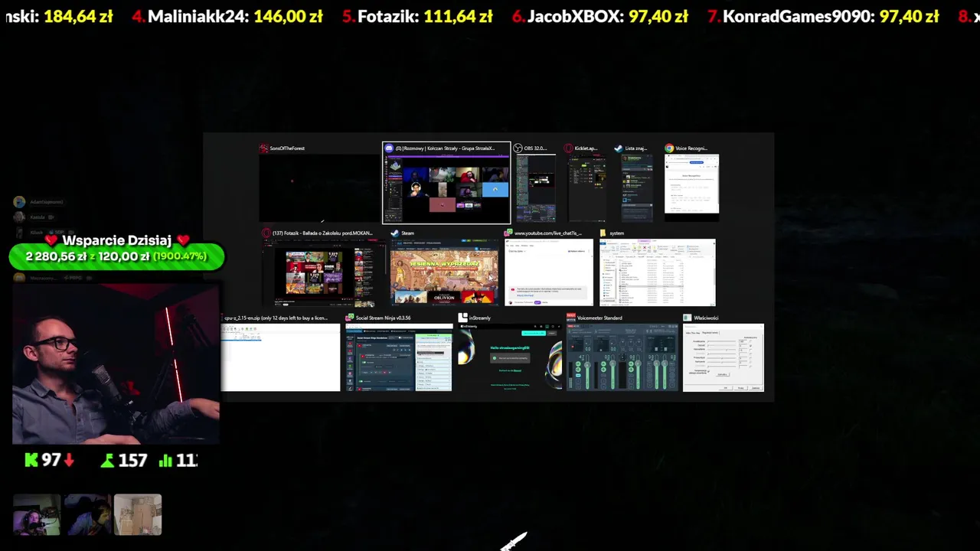Image resolution: width=980 pixels, height=551 pixels.
Task: Switch to the Discord Rozmowy window preview
Action: click(x=446, y=188)
